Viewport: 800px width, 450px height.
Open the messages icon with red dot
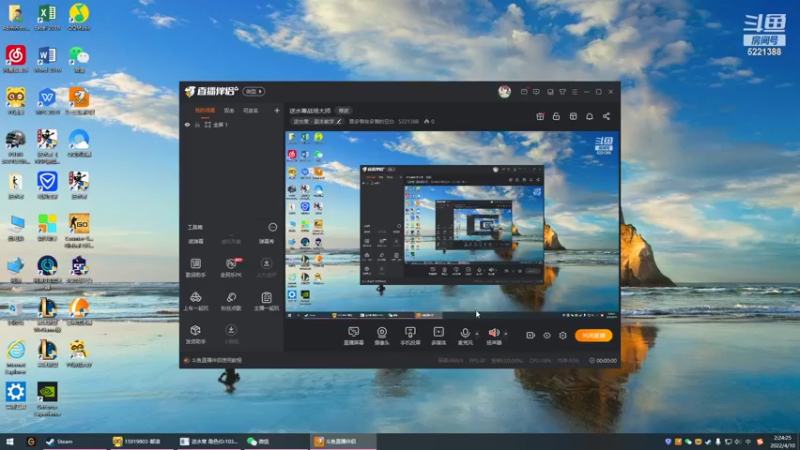click(x=524, y=91)
